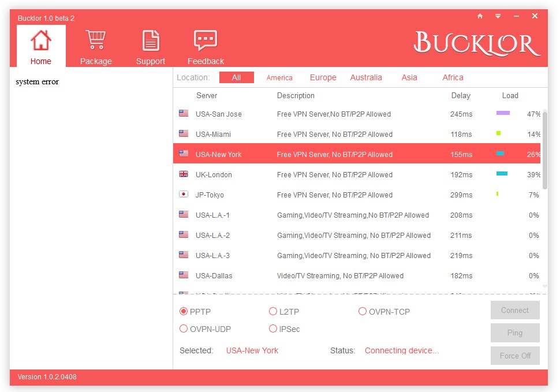Click the flag icon for USA-Miami
The image size is (560, 392).
pyautogui.click(x=184, y=133)
